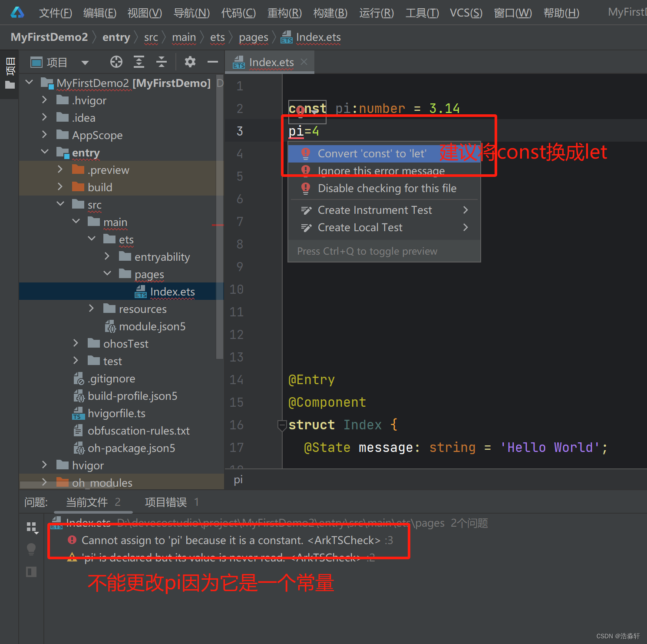The height and width of the screenshot is (644, 647).
Task: Click the red error icon beside 'Cannot assign to pi'
Action: [x=72, y=540]
